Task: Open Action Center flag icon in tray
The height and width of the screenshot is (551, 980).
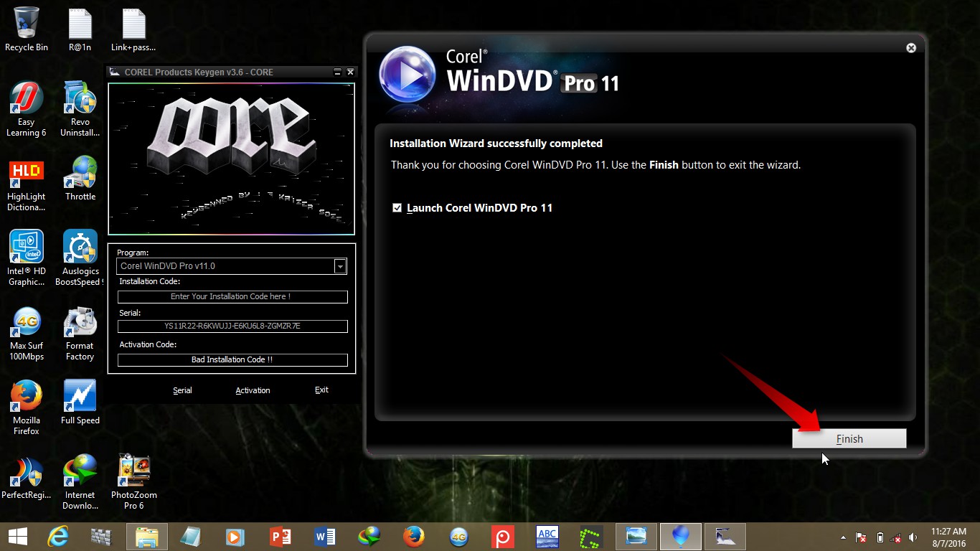Action: tap(862, 537)
